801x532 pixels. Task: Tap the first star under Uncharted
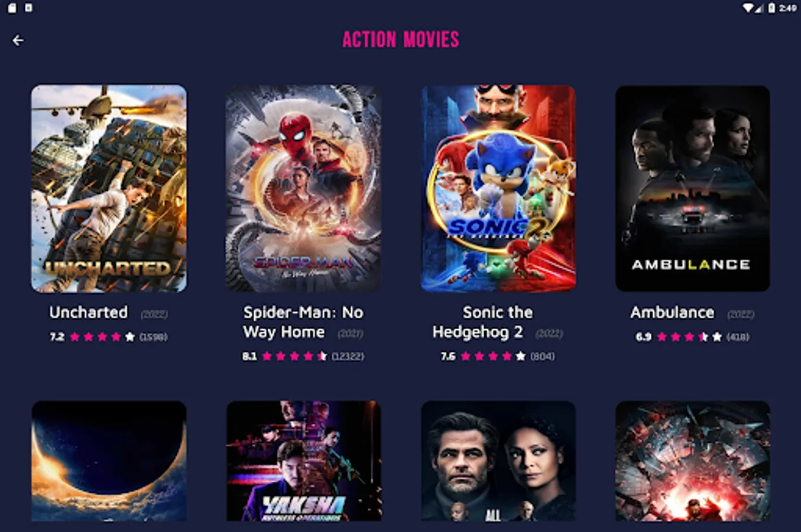click(x=75, y=337)
